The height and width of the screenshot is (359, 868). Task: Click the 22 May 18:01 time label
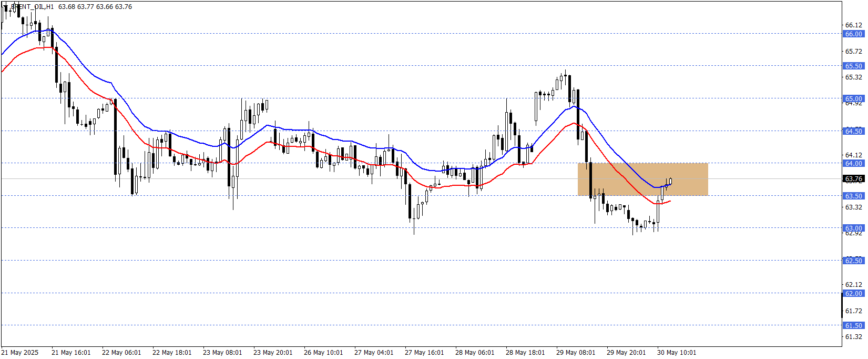172,353
